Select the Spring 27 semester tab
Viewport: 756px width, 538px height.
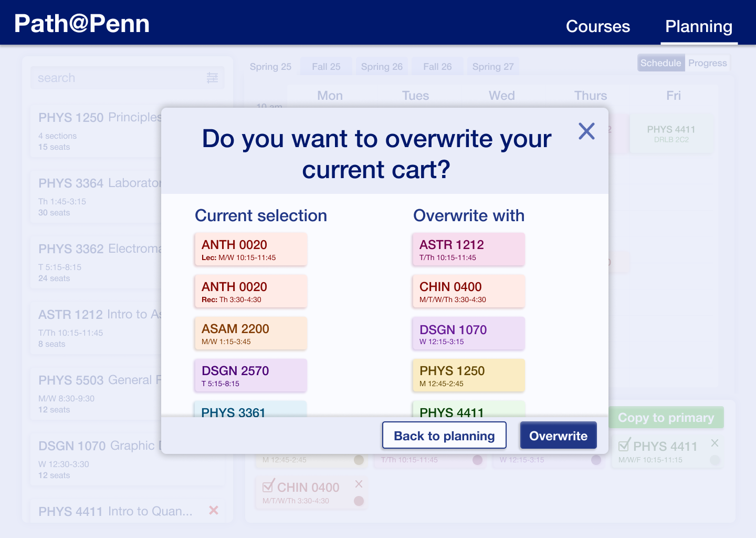[x=492, y=67]
